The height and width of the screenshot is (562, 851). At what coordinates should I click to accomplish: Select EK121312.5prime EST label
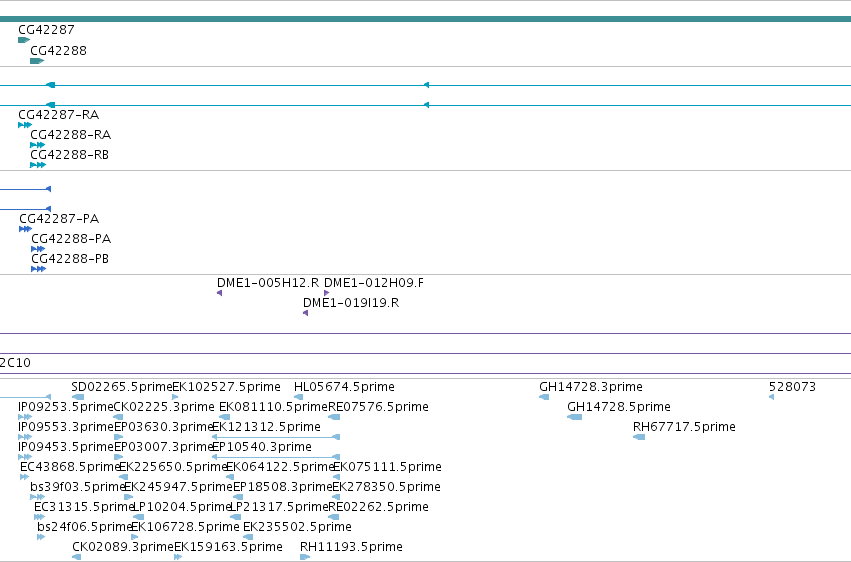(266, 427)
